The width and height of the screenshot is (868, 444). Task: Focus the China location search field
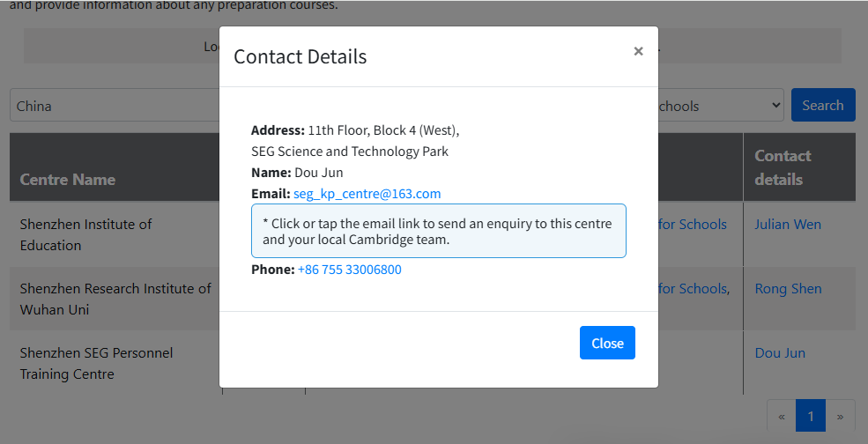click(x=115, y=106)
